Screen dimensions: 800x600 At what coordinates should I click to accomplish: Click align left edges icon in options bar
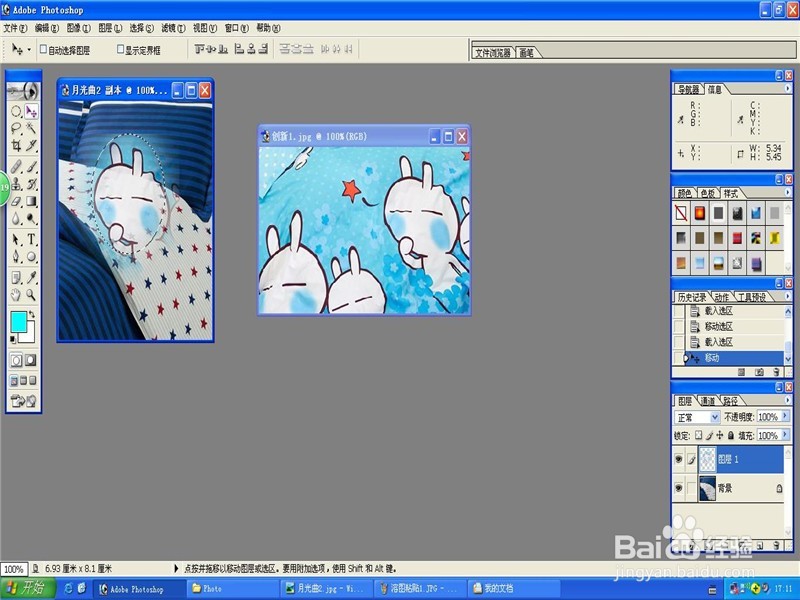[239, 49]
